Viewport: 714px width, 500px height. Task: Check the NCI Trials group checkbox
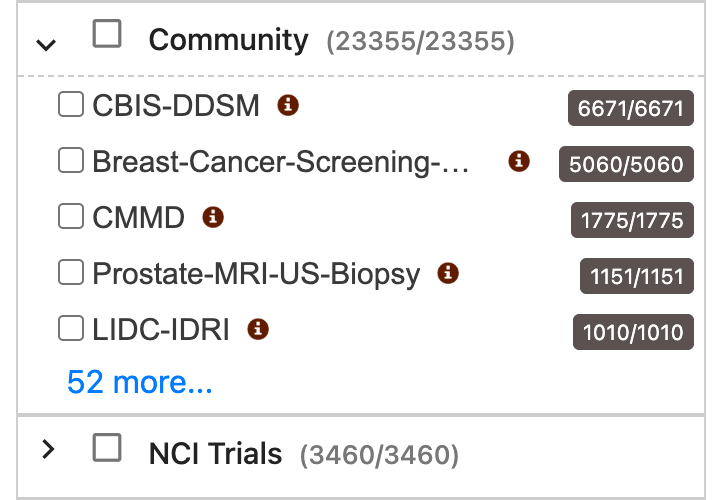[107, 448]
